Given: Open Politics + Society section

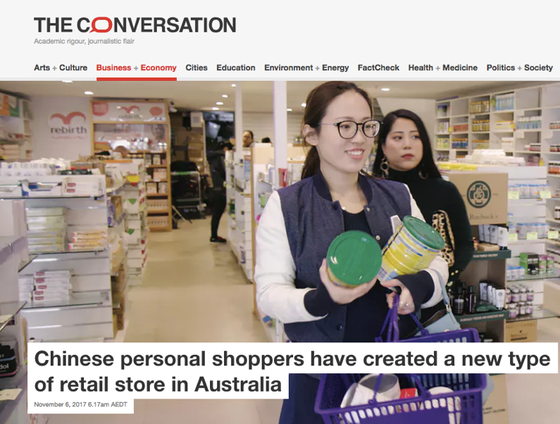Looking at the screenshot, I should (x=520, y=68).
